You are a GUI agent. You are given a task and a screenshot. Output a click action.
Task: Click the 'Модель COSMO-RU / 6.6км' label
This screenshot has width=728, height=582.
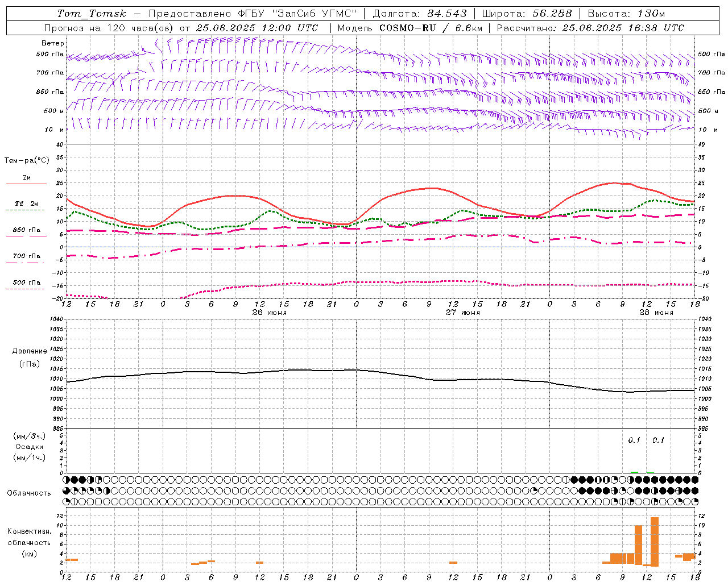click(x=410, y=28)
